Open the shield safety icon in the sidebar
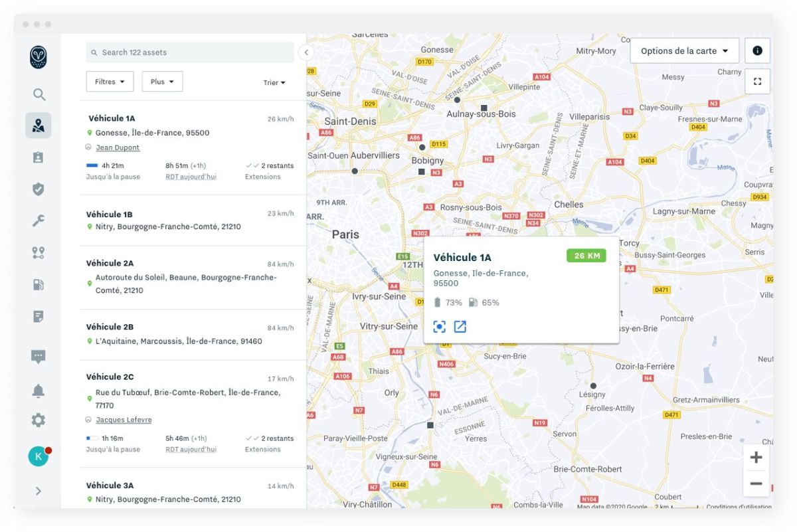 [39, 189]
